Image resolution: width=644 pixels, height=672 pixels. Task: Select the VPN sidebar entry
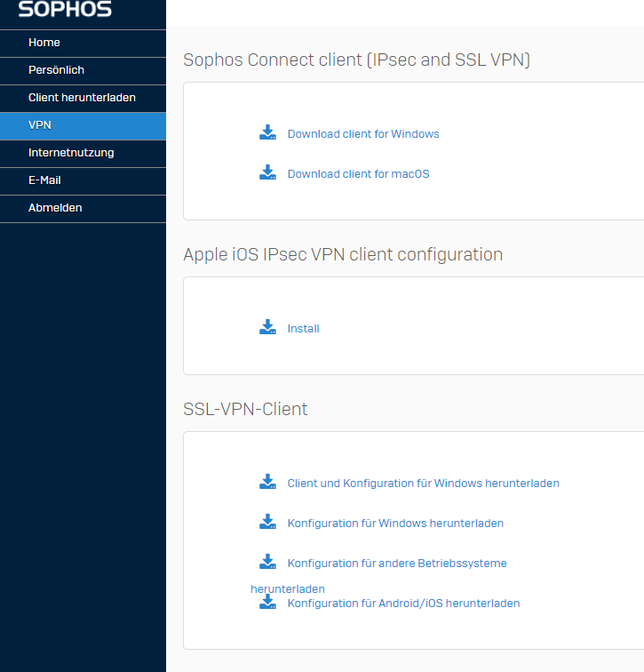coord(40,125)
